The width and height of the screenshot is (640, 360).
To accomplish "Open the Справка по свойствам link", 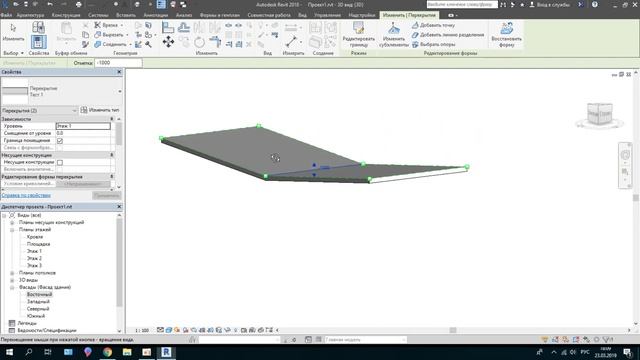I will [x=26, y=196].
